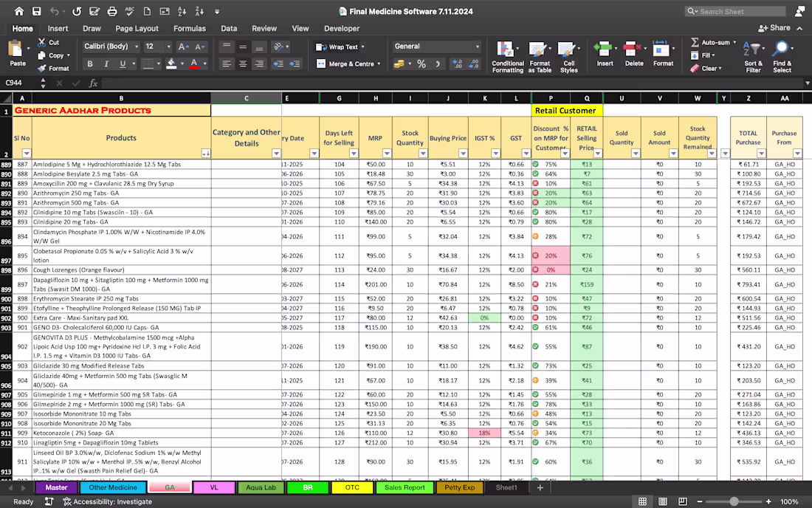This screenshot has width=812, height=508.
Task: Switch to Petty Exp sheet tab
Action: click(x=459, y=487)
